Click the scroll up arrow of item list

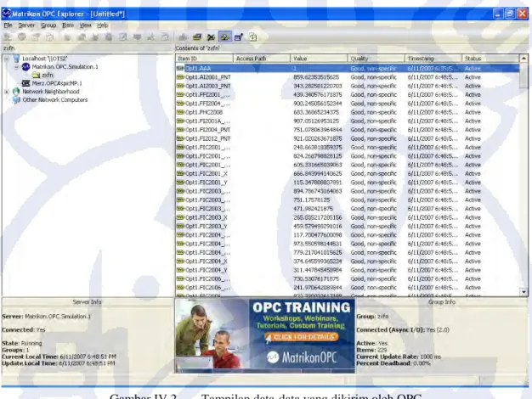tap(524, 59)
